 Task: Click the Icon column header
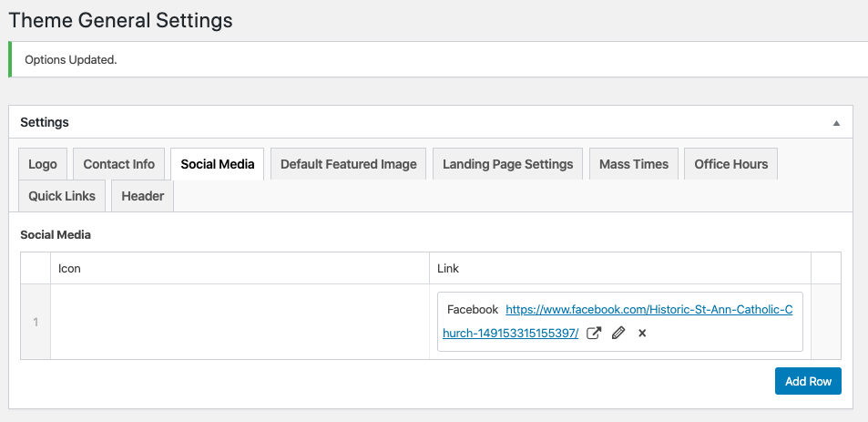point(69,268)
